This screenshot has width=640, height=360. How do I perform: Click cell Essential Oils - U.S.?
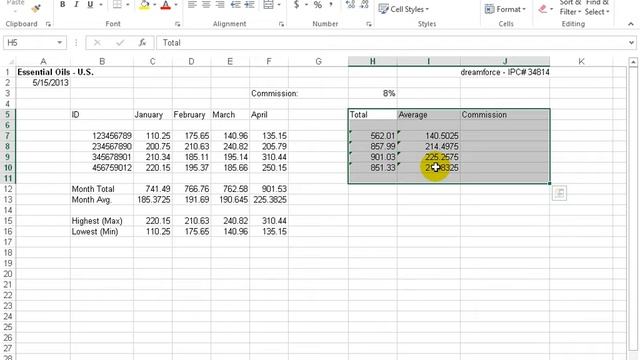point(56,72)
